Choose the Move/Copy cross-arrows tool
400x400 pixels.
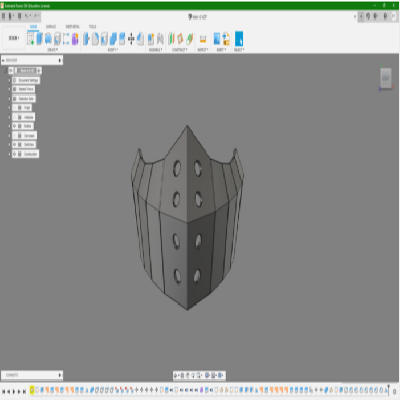[x=131, y=39]
